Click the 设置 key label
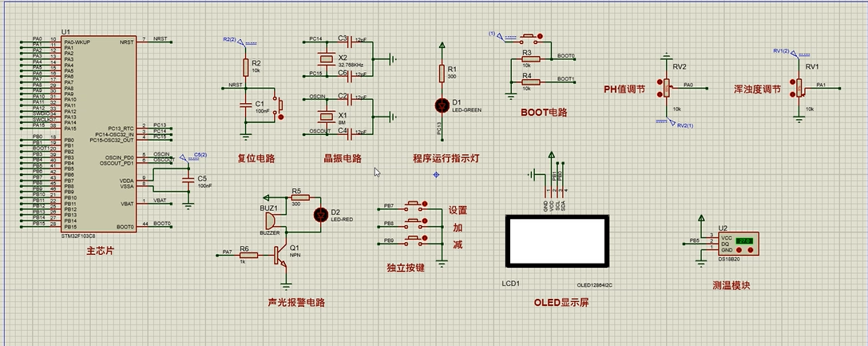This screenshot has height=346, width=868. pos(458,210)
